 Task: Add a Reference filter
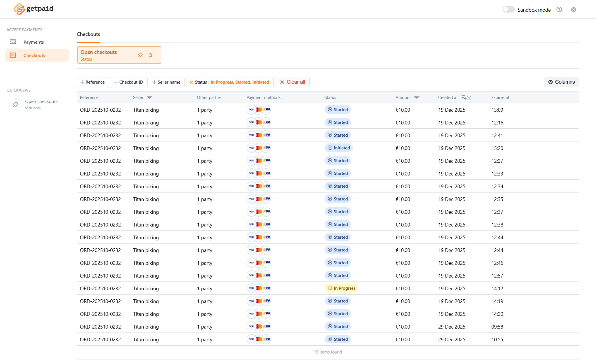click(93, 82)
